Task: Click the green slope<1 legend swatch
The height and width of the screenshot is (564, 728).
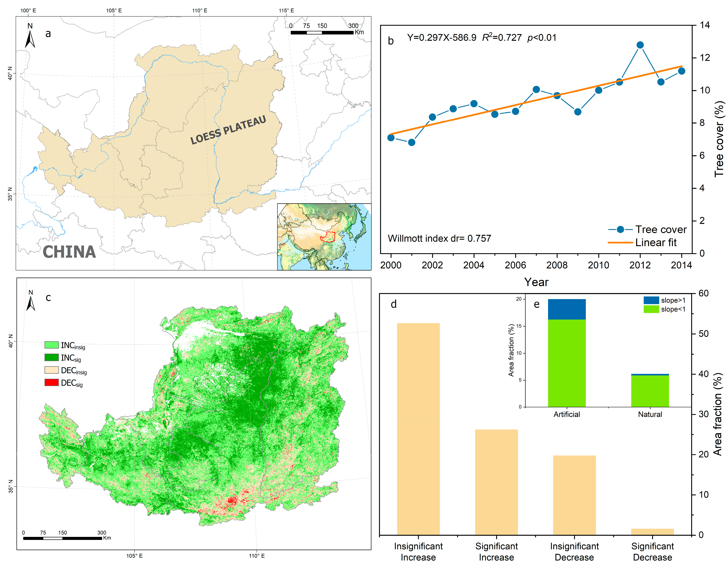Action: coord(651,309)
